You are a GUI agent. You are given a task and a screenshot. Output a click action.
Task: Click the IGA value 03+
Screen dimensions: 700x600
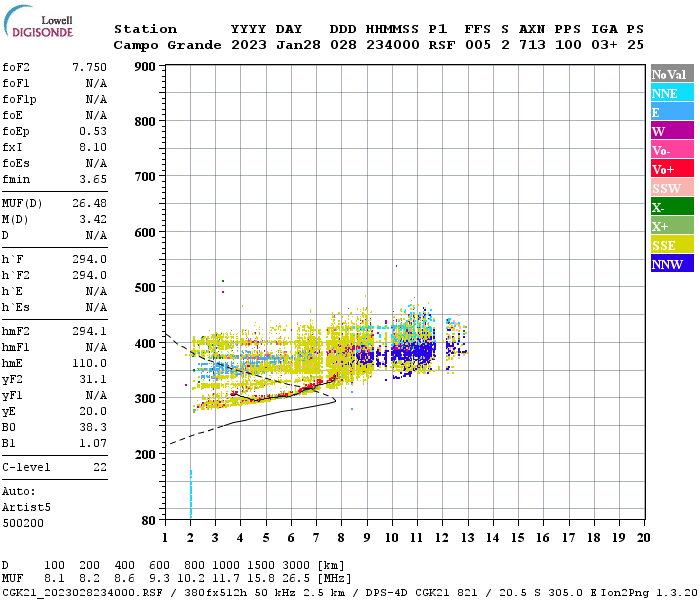point(604,45)
